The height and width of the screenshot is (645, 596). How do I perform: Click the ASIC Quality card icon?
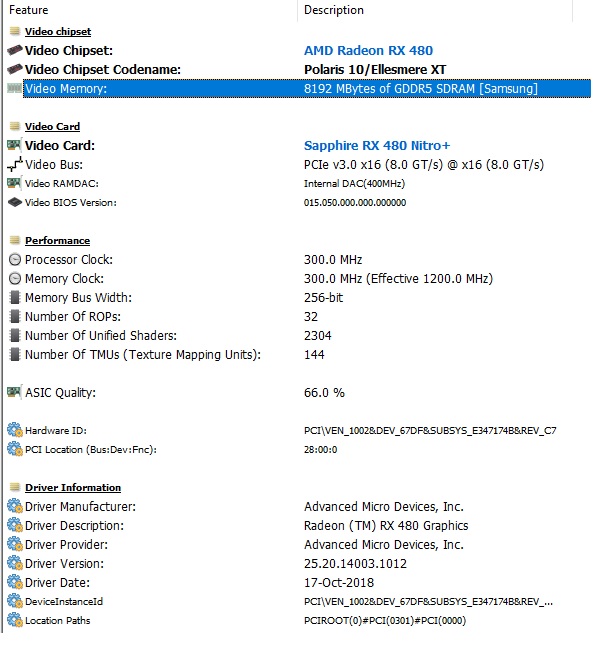pyautogui.click(x=14, y=392)
